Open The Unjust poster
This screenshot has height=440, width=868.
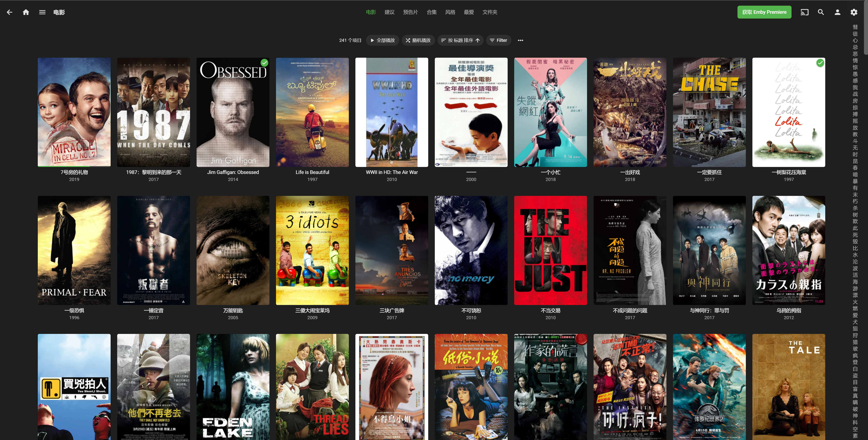tap(551, 250)
